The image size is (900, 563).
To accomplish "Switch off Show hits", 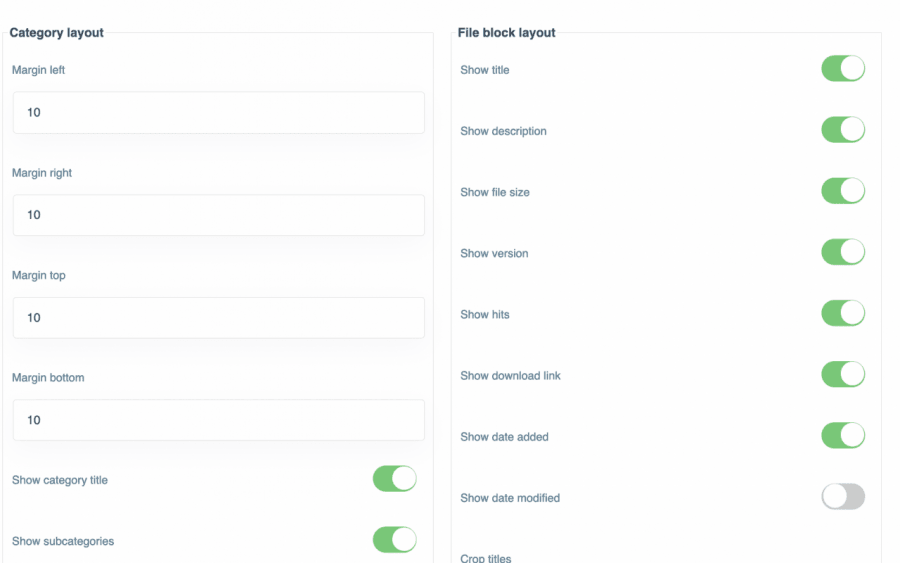I will coord(842,313).
